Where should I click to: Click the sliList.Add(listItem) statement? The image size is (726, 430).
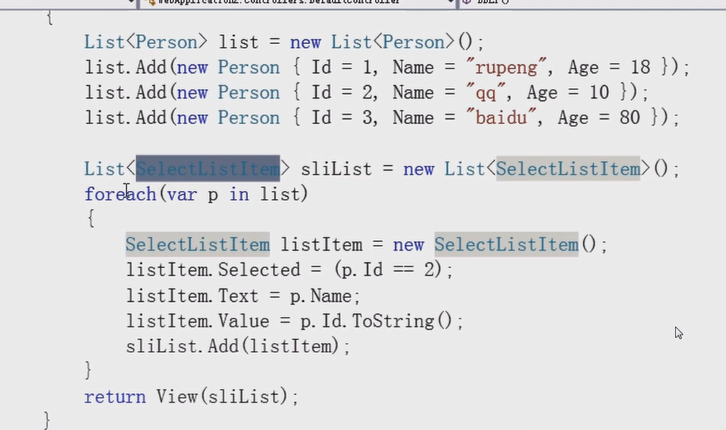(238, 346)
